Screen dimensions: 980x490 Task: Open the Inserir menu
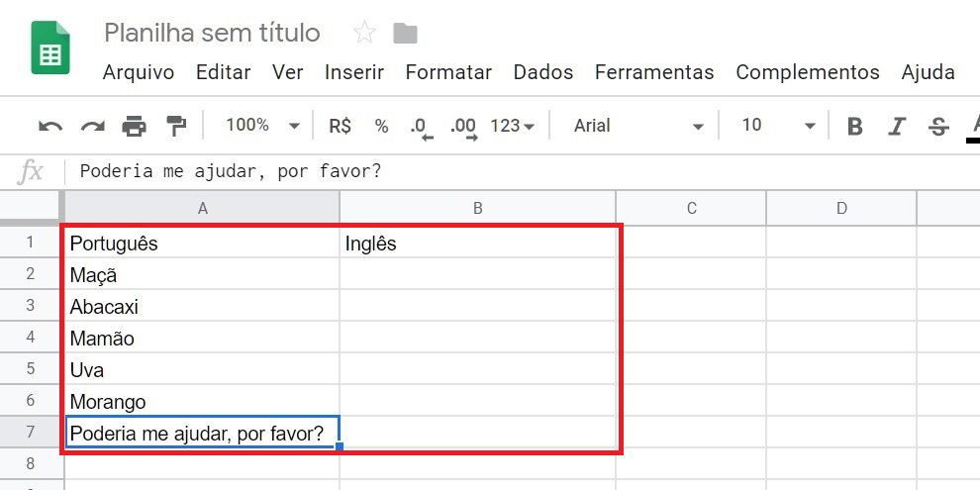tap(353, 72)
